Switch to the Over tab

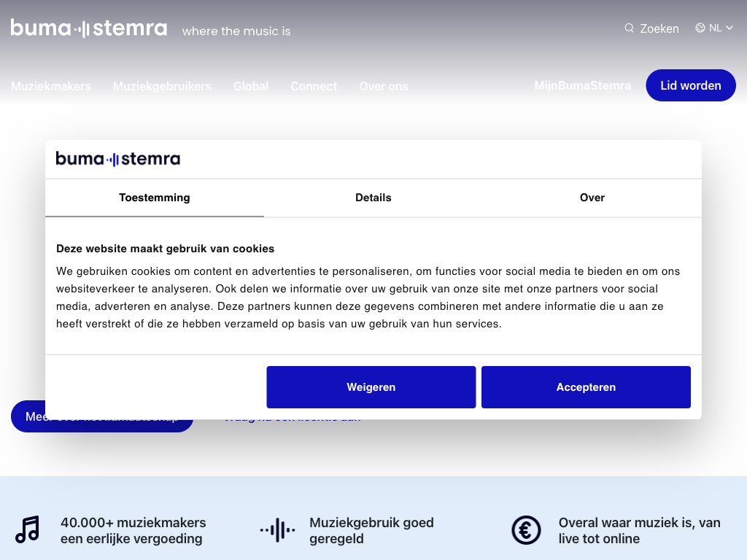point(592,198)
